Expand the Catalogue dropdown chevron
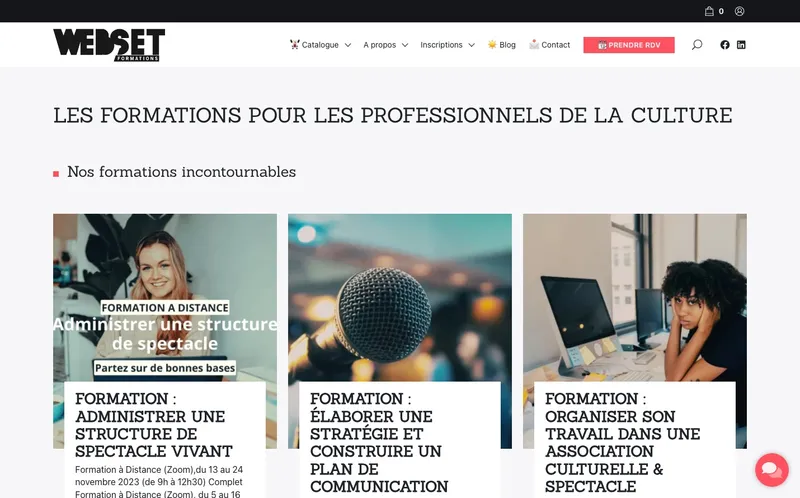 348,45
